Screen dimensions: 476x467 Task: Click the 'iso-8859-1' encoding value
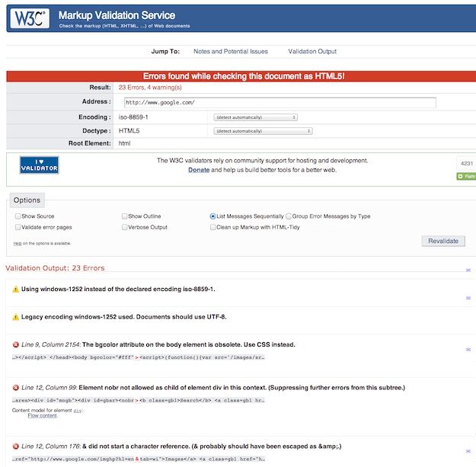click(133, 117)
